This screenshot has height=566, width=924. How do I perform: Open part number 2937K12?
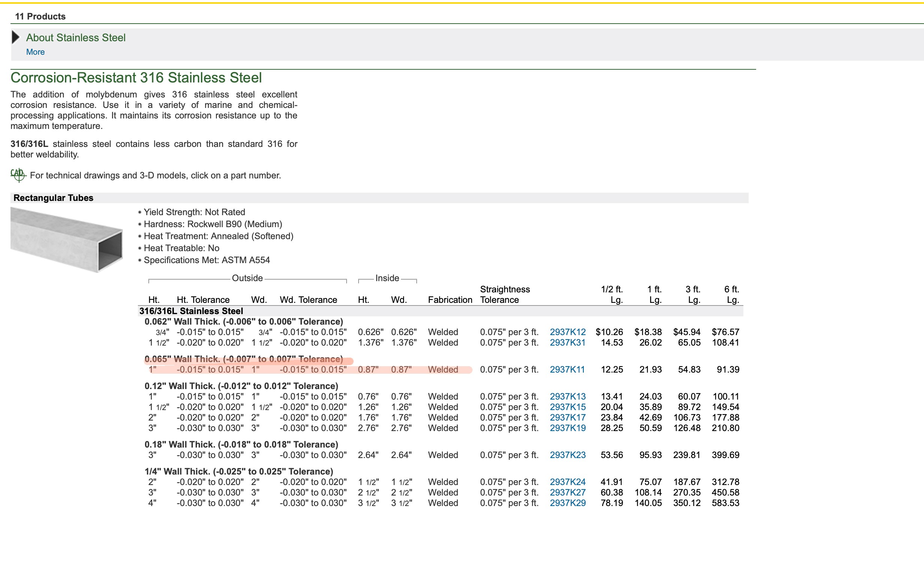[567, 332]
